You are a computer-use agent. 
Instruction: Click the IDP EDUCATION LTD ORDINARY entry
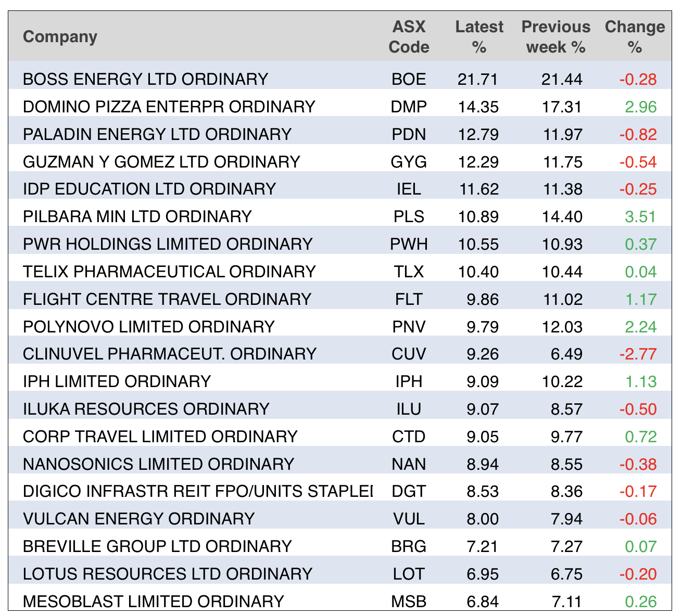click(149, 189)
